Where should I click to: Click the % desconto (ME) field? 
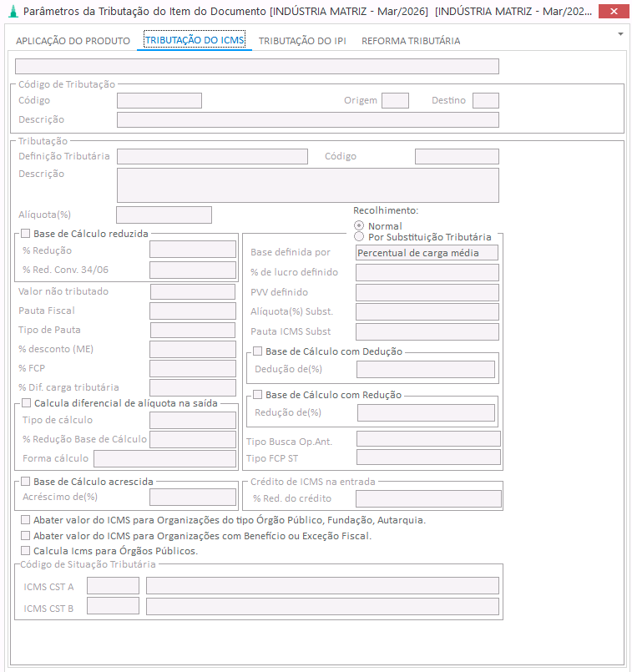(x=193, y=349)
